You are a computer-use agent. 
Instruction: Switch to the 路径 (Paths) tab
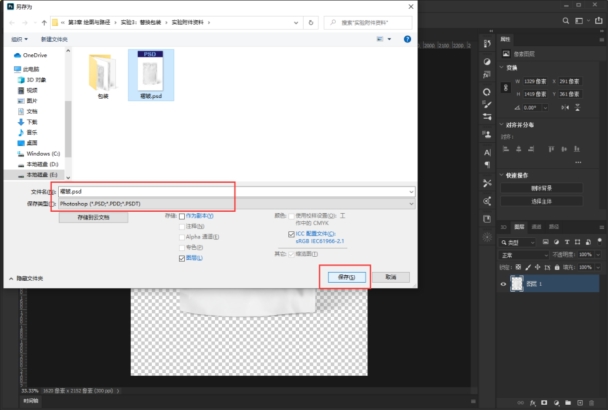[554, 227]
